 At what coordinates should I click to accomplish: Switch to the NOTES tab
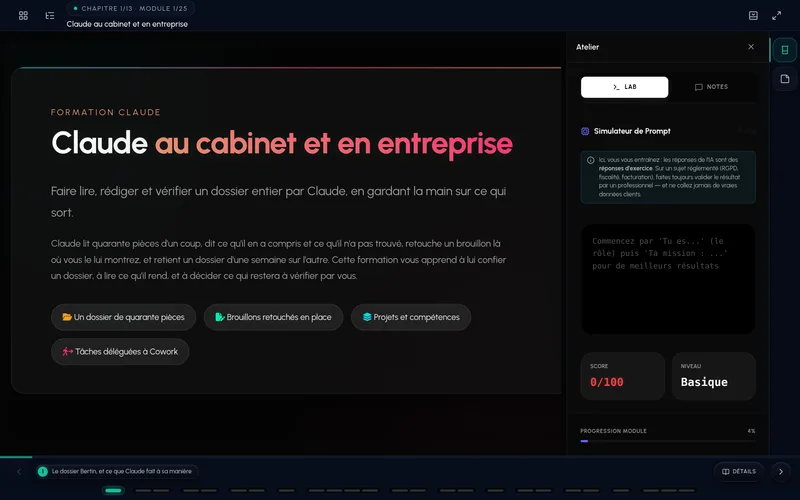pyautogui.click(x=711, y=87)
